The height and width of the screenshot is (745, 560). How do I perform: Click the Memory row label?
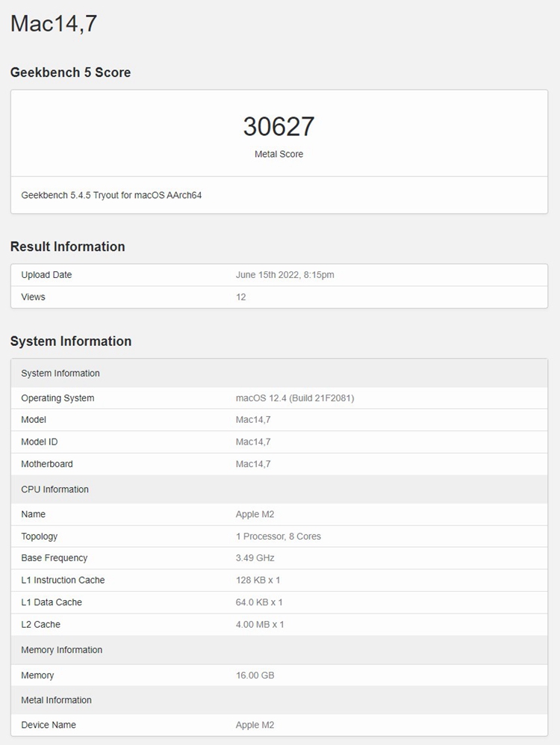point(37,676)
